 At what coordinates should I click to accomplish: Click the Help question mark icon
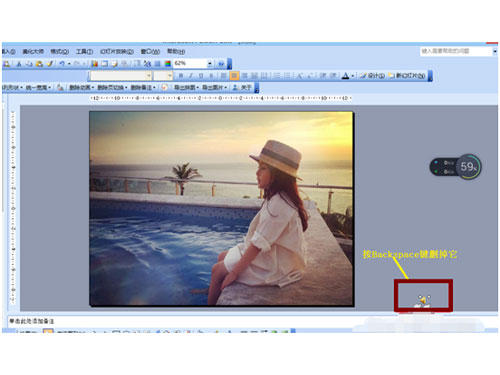[x=221, y=63]
